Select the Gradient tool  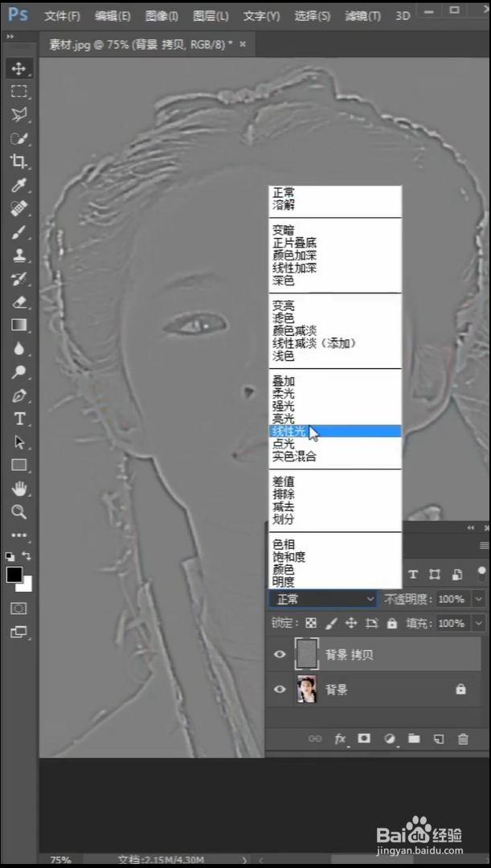click(x=18, y=325)
